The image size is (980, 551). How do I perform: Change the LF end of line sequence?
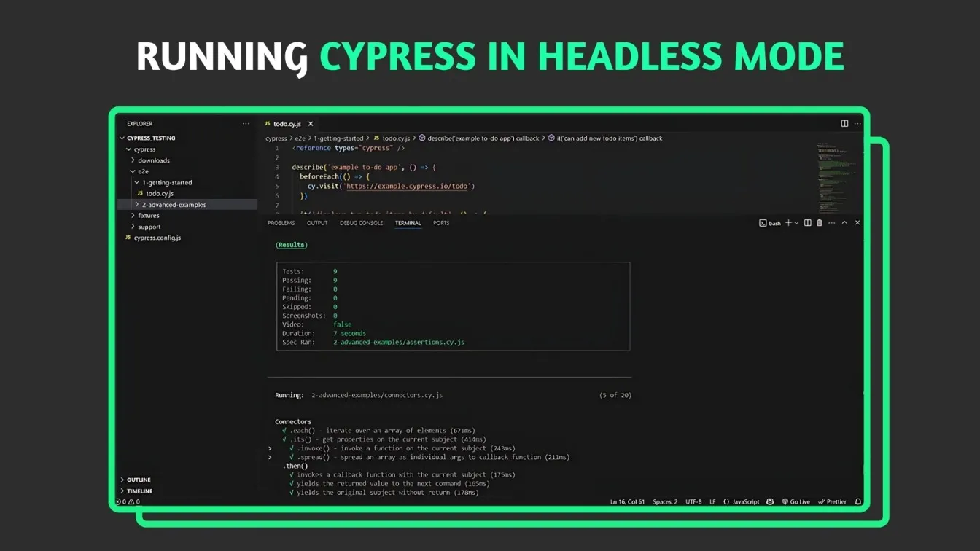point(712,501)
